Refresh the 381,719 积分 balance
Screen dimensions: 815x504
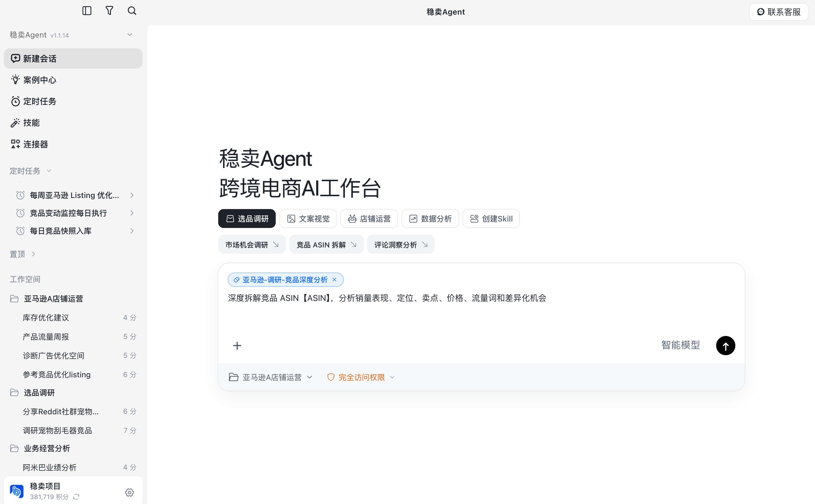click(76, 497)
